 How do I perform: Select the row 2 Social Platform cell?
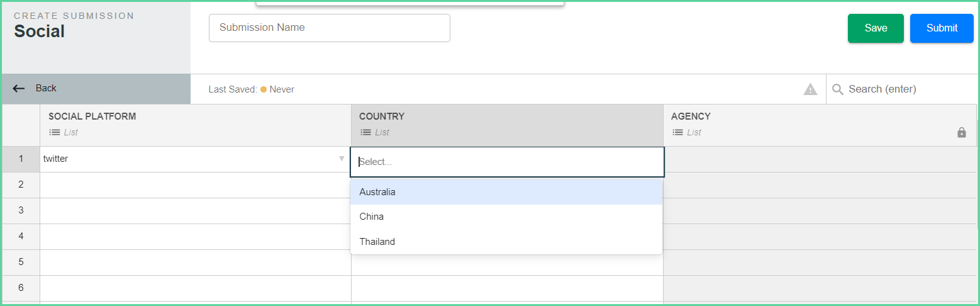click(x=196, y=184)
